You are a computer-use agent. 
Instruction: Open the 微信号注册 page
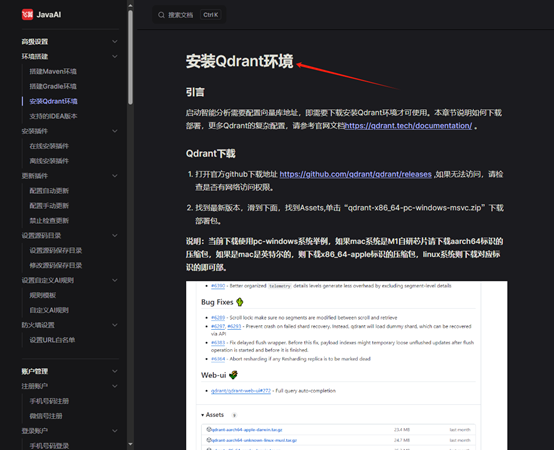pos(46,416)
